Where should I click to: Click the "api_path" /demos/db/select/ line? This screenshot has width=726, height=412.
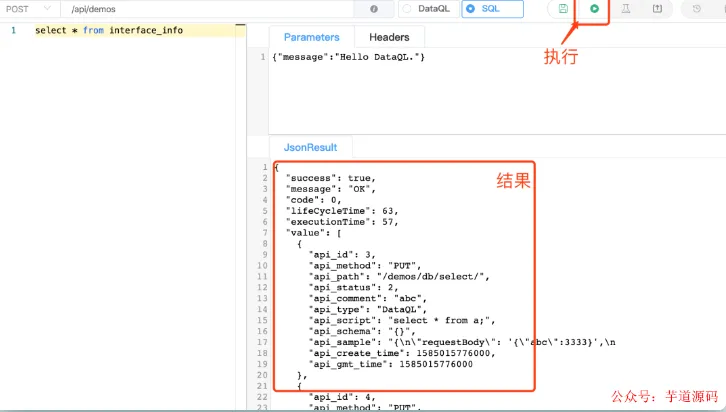[399, 277]
